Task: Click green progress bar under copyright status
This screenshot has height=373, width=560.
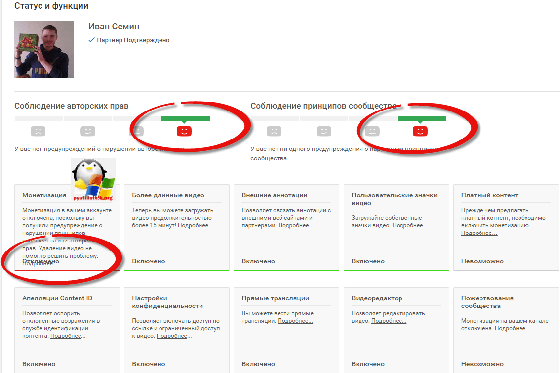Action: point(185,119)
